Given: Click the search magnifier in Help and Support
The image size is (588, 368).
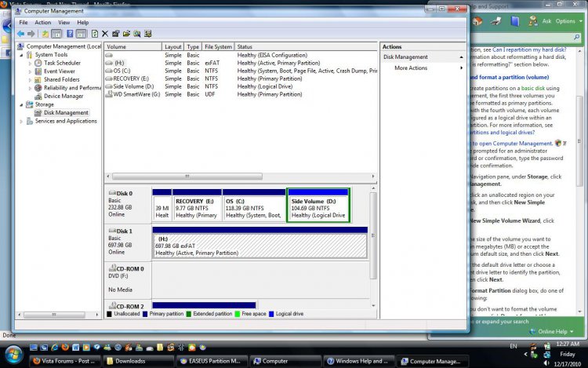Looking at the screenshot, I should point(577,37).
